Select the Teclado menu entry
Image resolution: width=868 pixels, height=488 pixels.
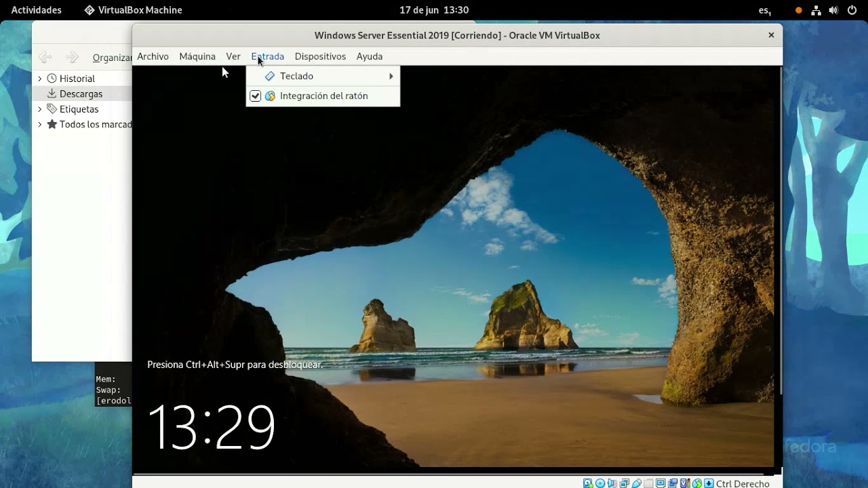pos(323,77)
